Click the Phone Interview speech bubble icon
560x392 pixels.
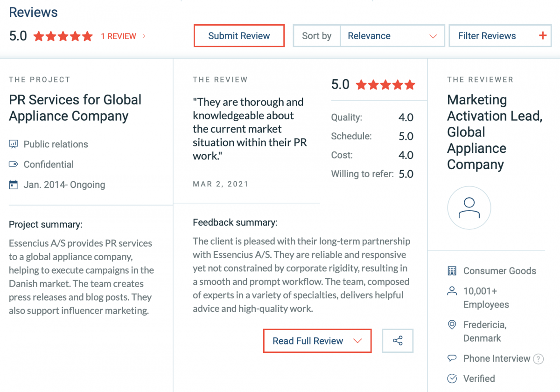(x=452, y=358)
